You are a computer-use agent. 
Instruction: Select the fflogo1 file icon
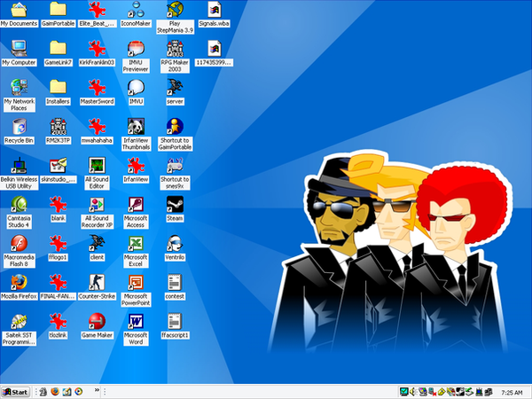pos(58,244)
